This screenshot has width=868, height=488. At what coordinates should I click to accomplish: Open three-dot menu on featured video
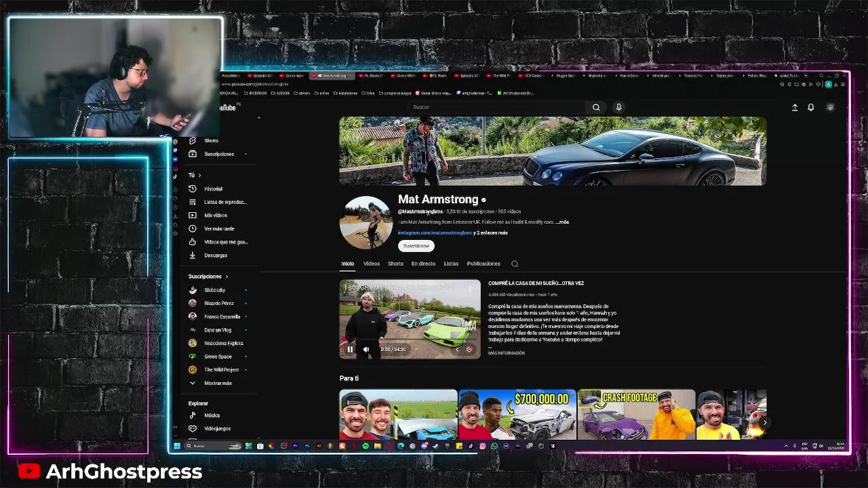(x=470, y=287)
